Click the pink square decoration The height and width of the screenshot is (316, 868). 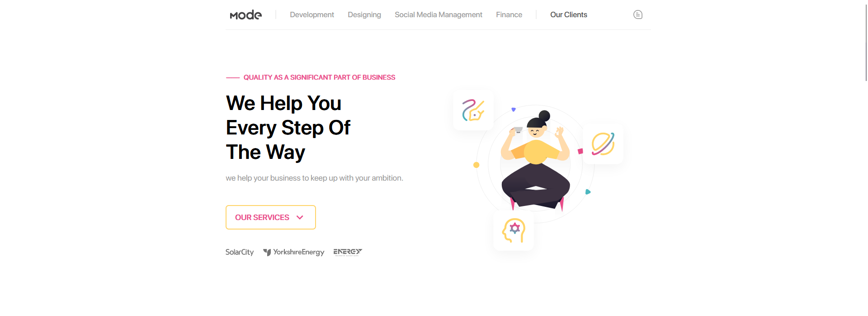pyautogui.click(x=580, y=151)
